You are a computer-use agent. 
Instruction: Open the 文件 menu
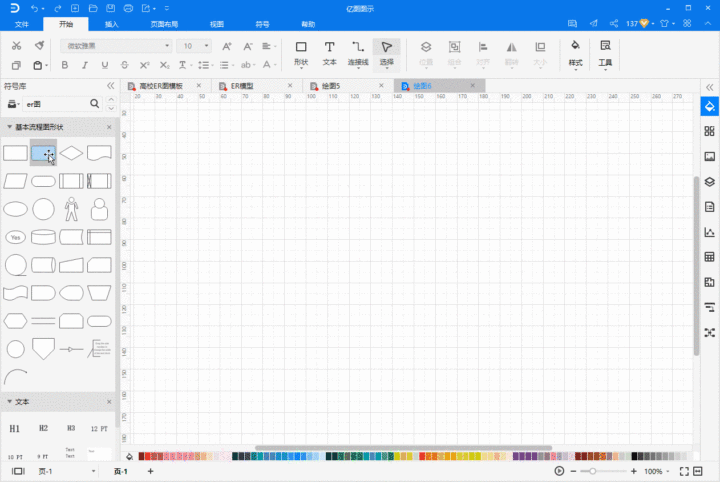pyautogui.click(x=22, y=24)
